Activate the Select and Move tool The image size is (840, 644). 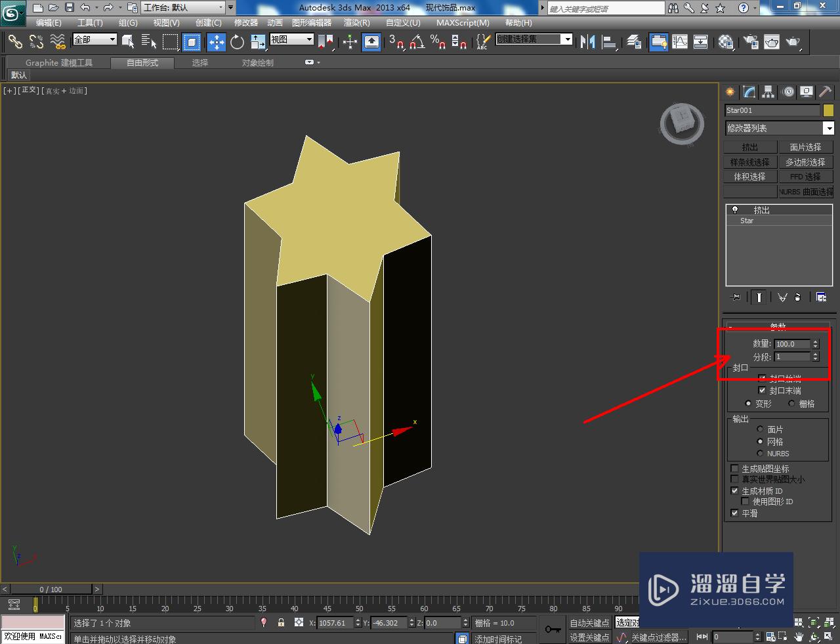pos(217,41)
